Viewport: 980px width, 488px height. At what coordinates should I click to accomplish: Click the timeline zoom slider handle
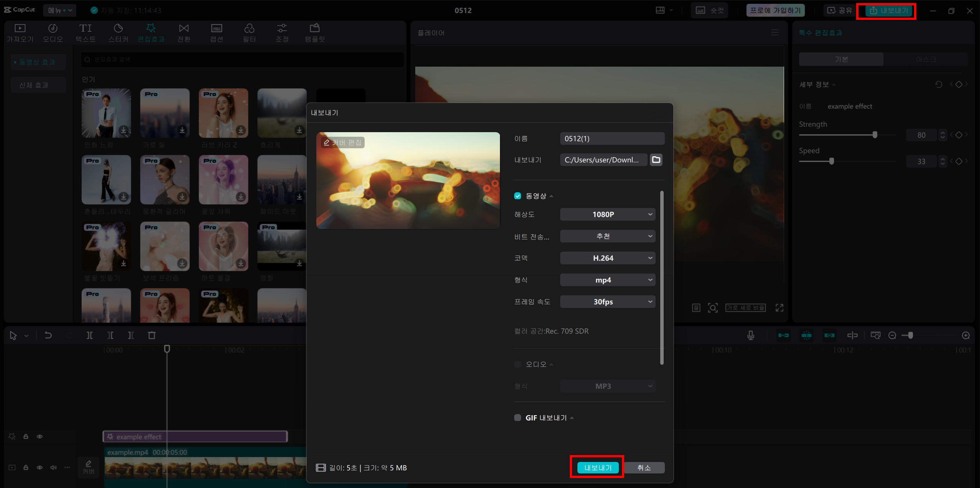coord(911,336)
